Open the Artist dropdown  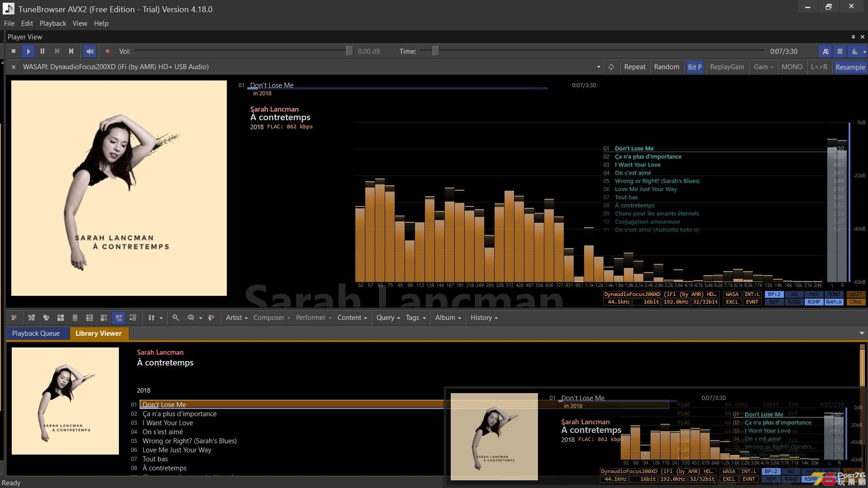point(236,318)
